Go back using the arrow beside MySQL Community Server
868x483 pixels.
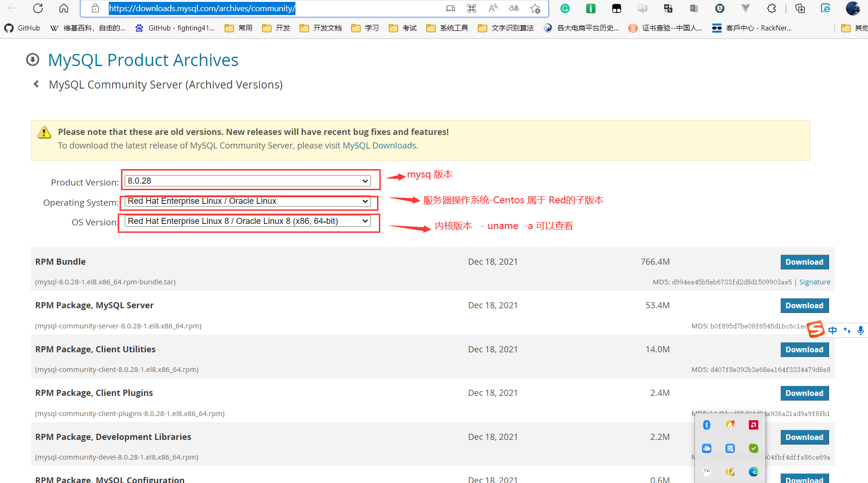[x=36, y=84]
